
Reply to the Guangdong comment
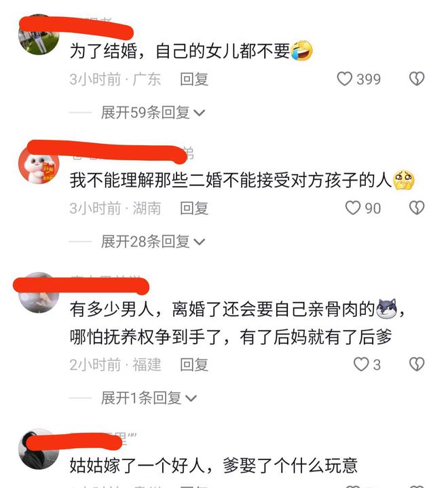(194, 79)
